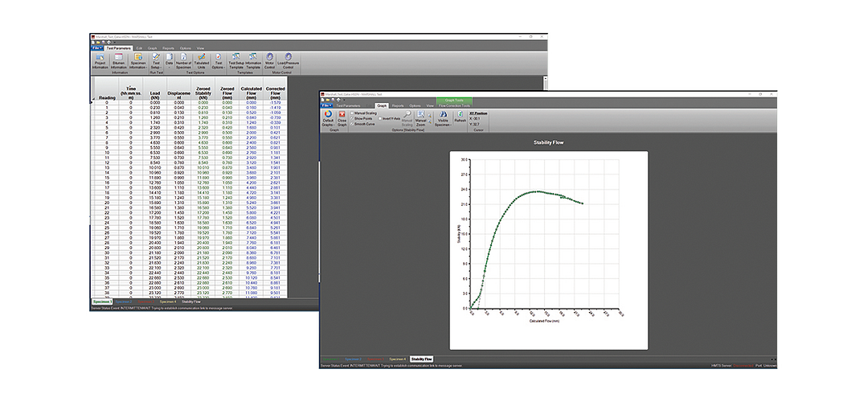
Task: Select Test Parameters tab in table window
Action: tap(119, 48)
